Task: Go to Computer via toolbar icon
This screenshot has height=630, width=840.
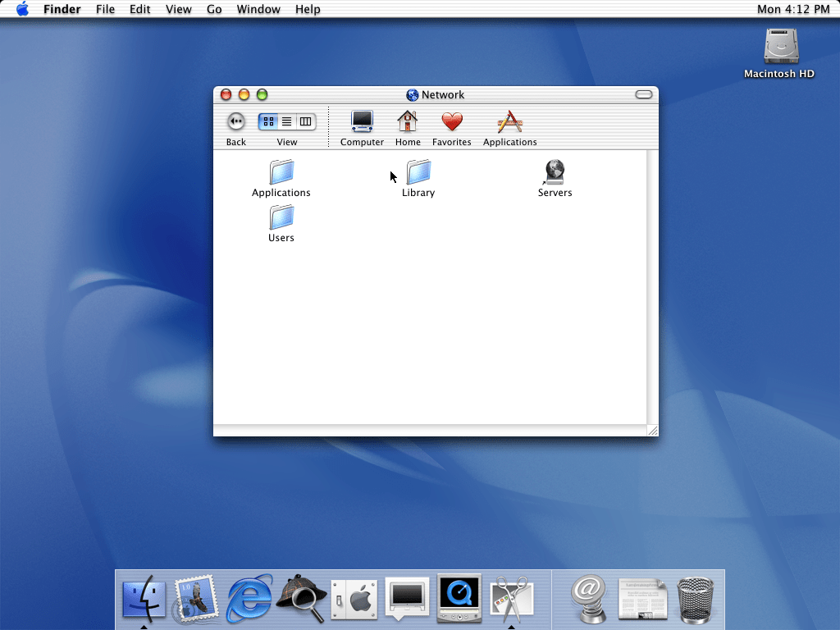Action: click(x=362, y=122)
